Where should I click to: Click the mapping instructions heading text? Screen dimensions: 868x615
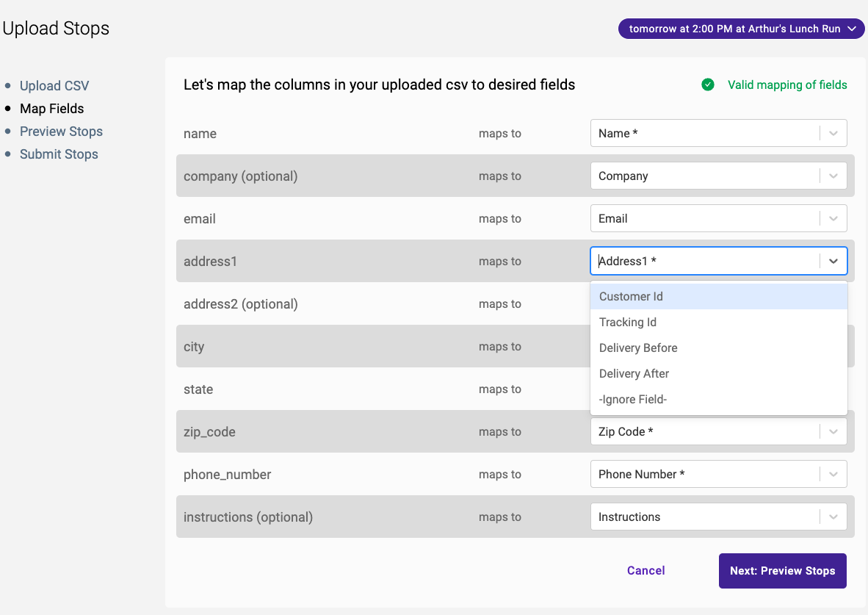click(x=379, y=84)
